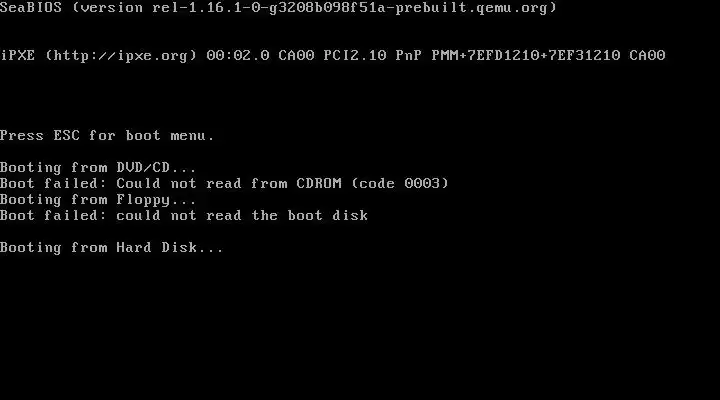
Task: Click the 'Booting from Hard Disk...' line
Action: [x=112, y=248]
